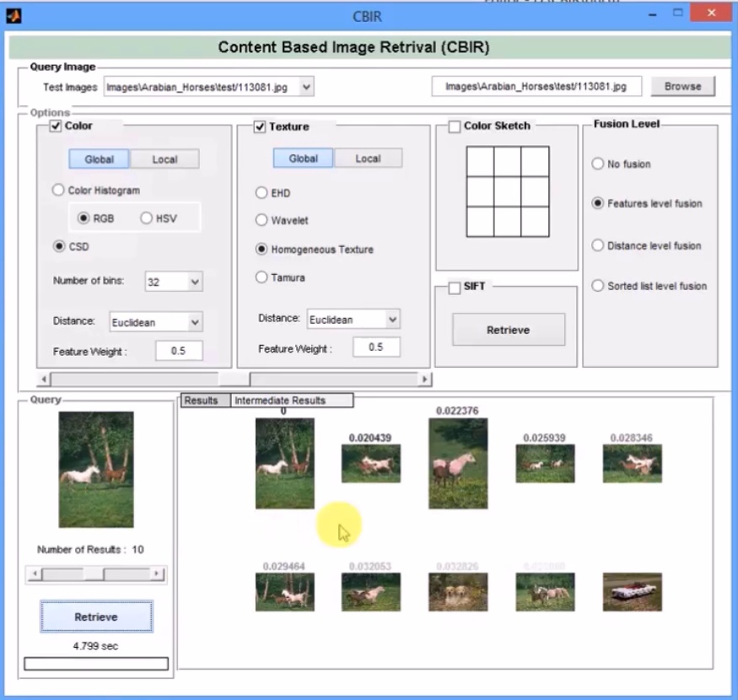Click the query horse image thumbnail
The width and height of the screenshot is (738, 700).
tap(95, 468)
